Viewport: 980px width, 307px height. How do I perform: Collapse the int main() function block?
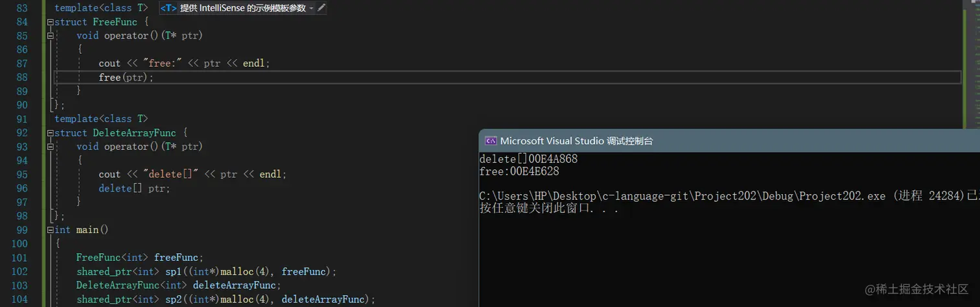(x=50, y=230)
